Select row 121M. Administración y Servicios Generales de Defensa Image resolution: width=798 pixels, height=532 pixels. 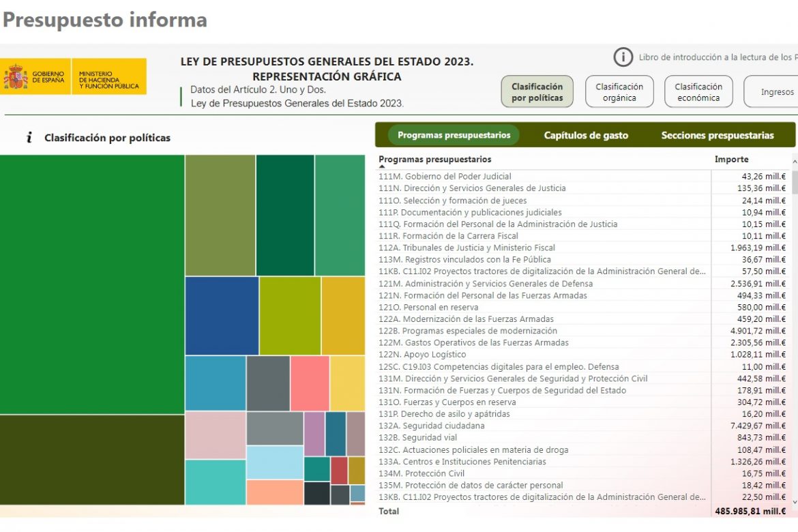tap(583, 283)
